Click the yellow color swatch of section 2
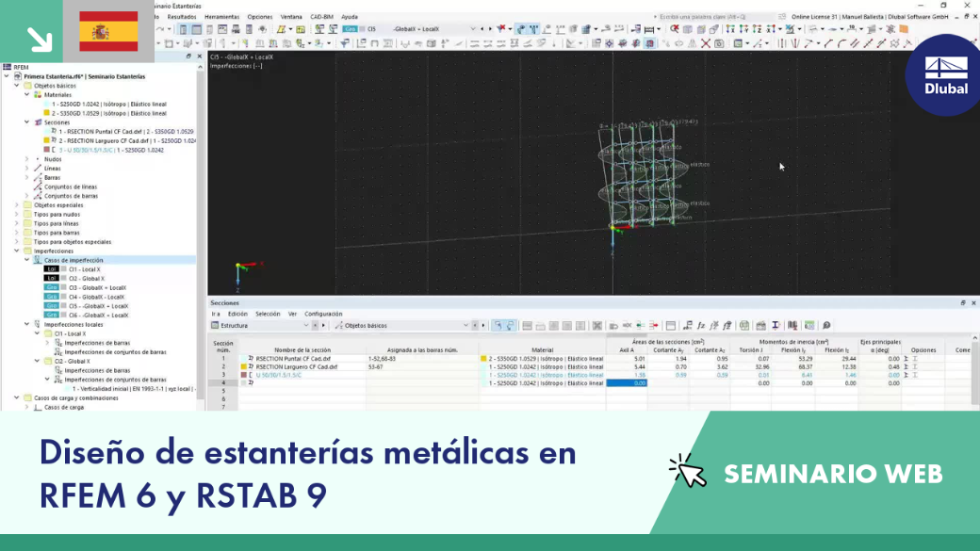This screenshot has width=980, height=551. [244, 366]
